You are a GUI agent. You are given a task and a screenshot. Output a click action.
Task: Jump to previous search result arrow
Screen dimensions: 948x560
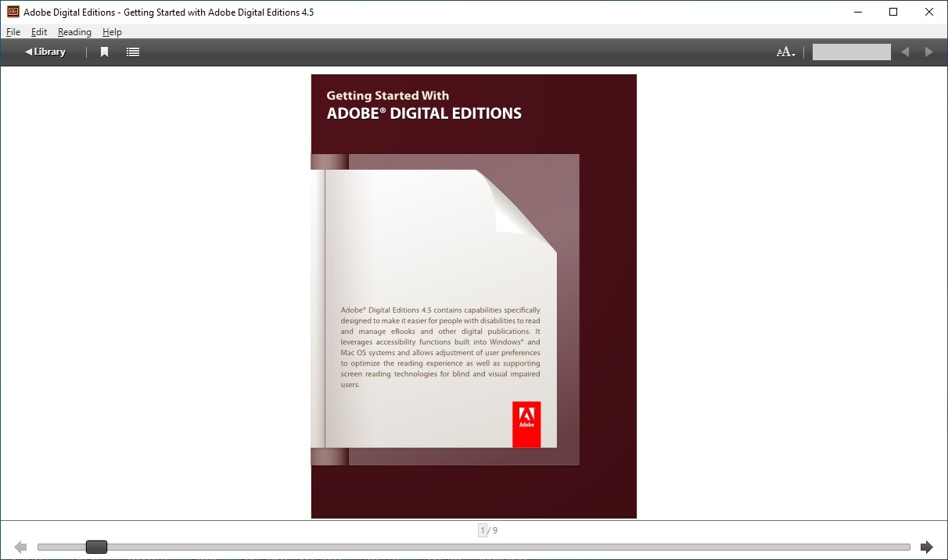tap(905, 52)
